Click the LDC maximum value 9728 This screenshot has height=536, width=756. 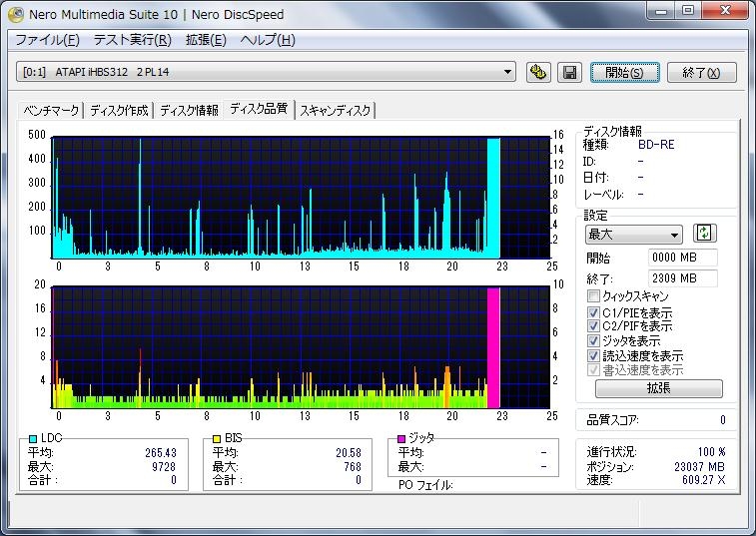[x=164, y=466]
